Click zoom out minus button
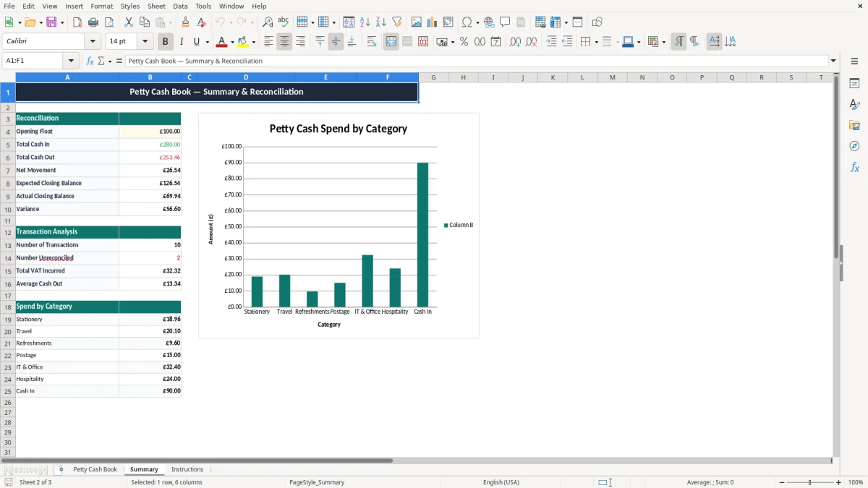The width and height of the screenshot is (868, 488). (x=782, y=482)
